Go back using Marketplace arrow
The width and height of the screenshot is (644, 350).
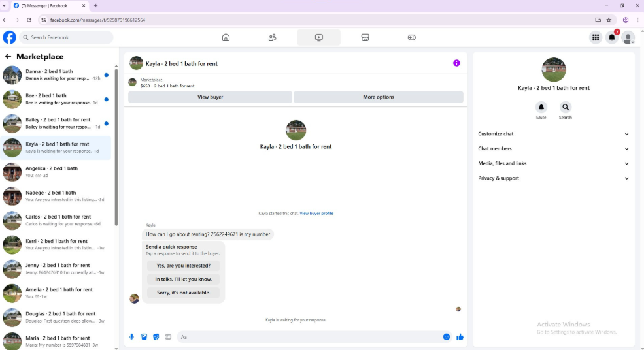click(x=8, y=56)
